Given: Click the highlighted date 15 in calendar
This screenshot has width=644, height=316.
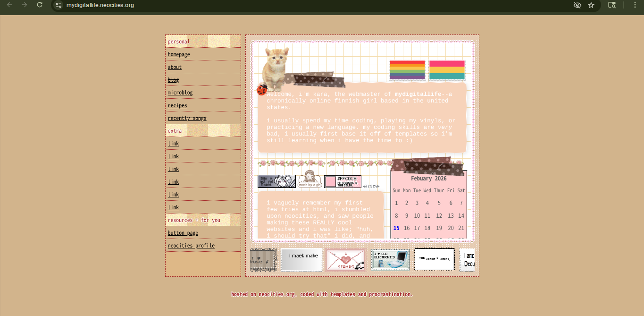Looking at the screenshot, I should (x=396, y=228).
